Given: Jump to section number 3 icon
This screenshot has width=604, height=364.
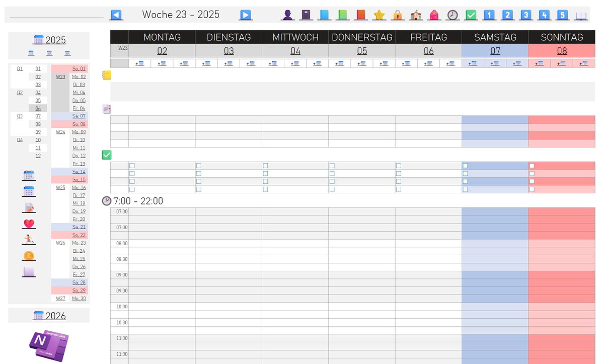Looking at the screenshot, I should click(526, 15).
